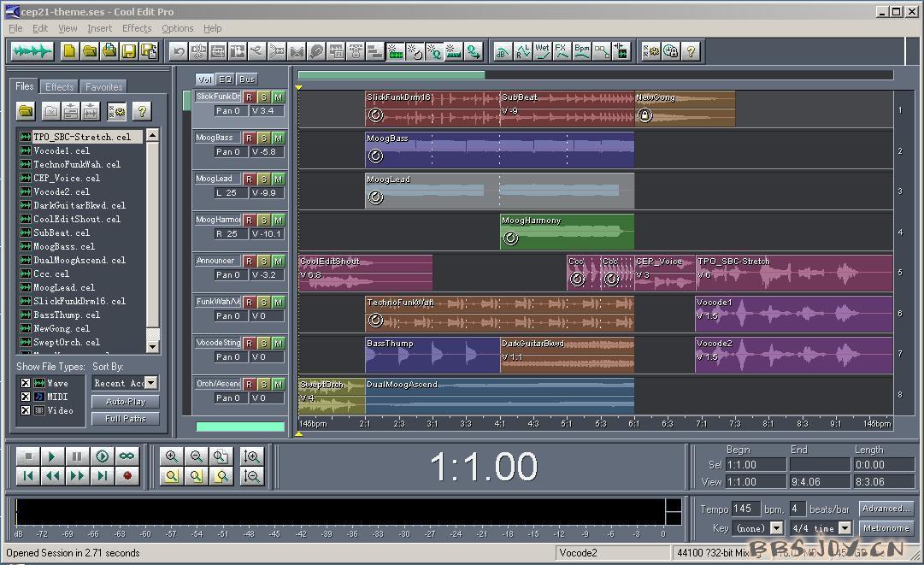924x565 pixels.
Task: Click the Zoom Out horizontally magnifier icon
Action: point(197,456)
